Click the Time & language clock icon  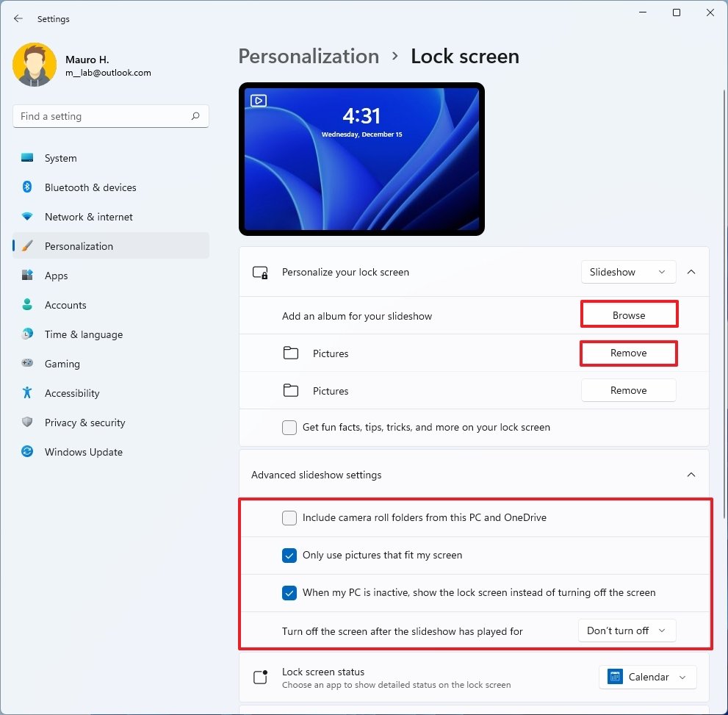(x=27, y=334)
